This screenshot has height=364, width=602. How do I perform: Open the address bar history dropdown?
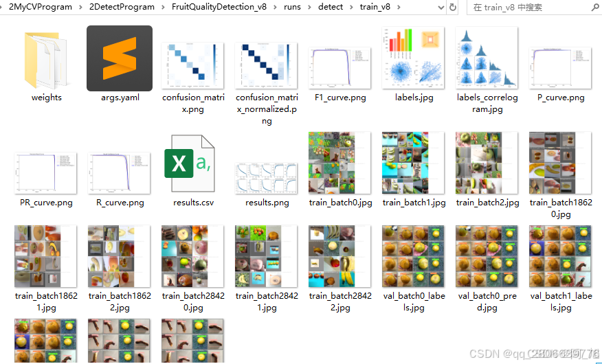pyautogui.click(x=441, y=8)
